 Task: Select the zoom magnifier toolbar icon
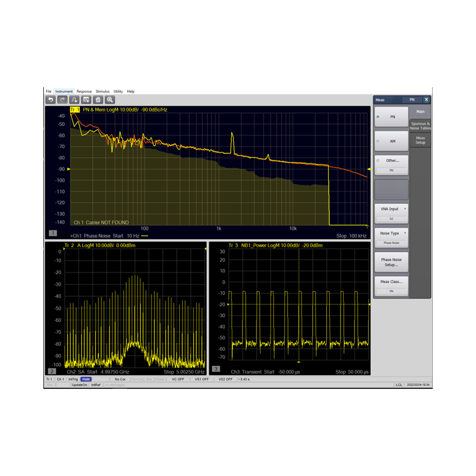[109, 99]
